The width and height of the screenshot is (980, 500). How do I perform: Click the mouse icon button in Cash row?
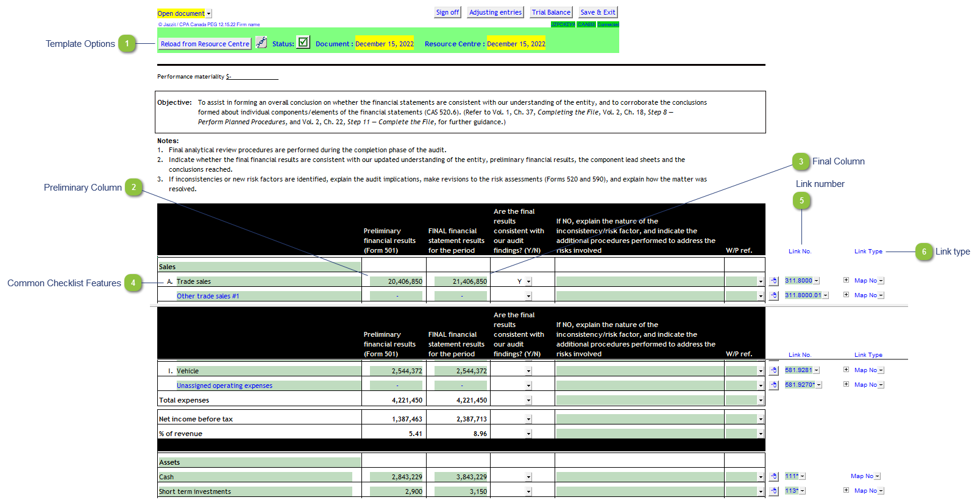773,476
